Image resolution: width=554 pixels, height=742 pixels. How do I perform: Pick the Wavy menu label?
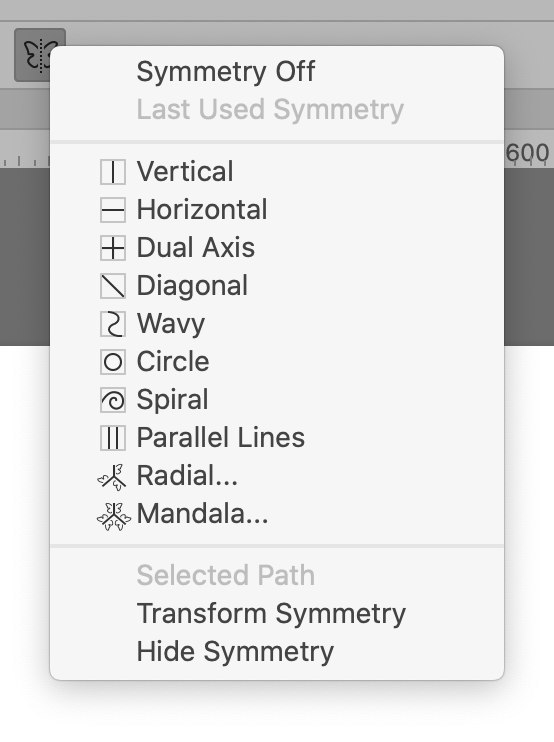(x=171, y=325)
